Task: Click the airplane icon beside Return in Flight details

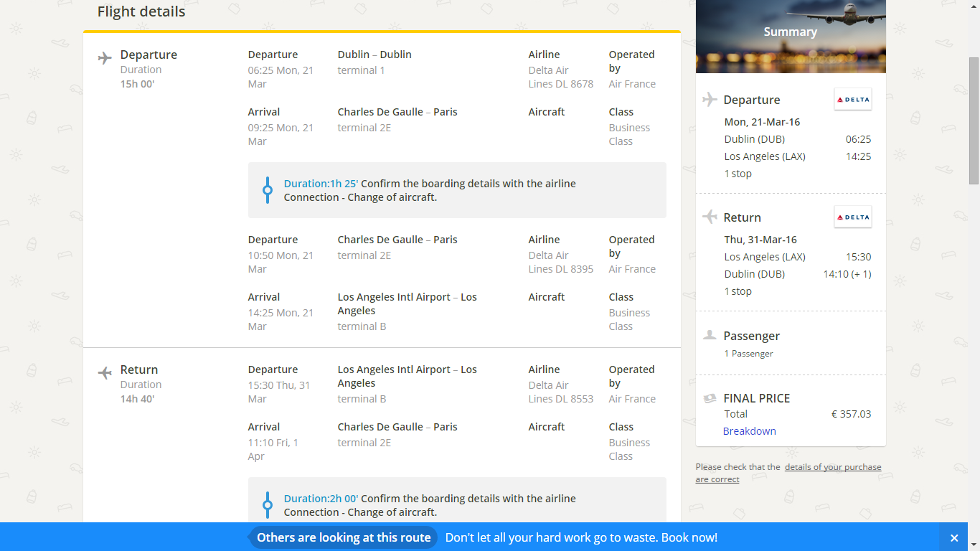Action: pyautogui.click(x=105, y=373)
